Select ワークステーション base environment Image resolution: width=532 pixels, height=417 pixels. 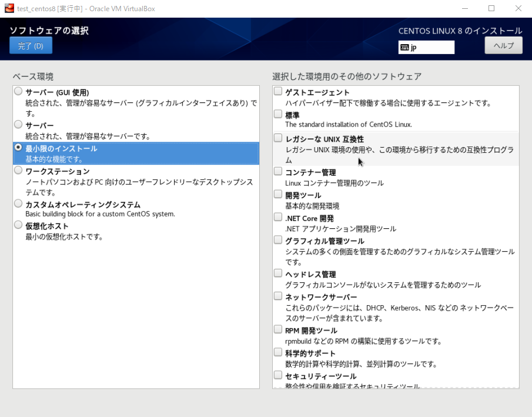(x=18, y=171)
